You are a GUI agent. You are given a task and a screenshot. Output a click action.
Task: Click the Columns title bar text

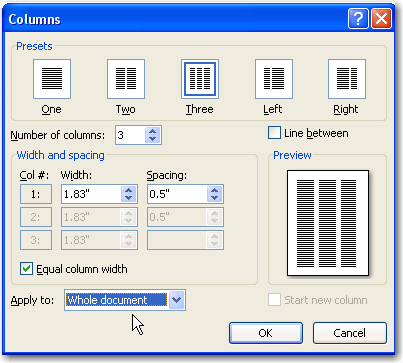(35, 19)
